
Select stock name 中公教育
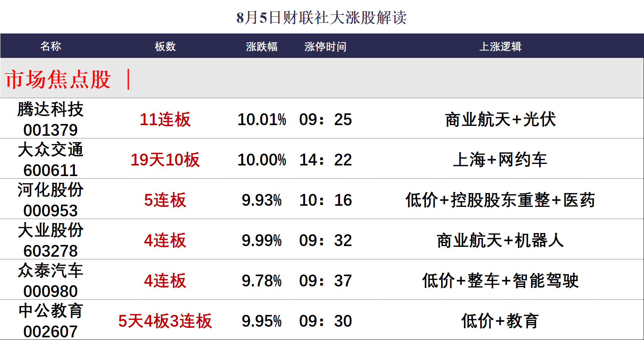click(x=51, y=311)
